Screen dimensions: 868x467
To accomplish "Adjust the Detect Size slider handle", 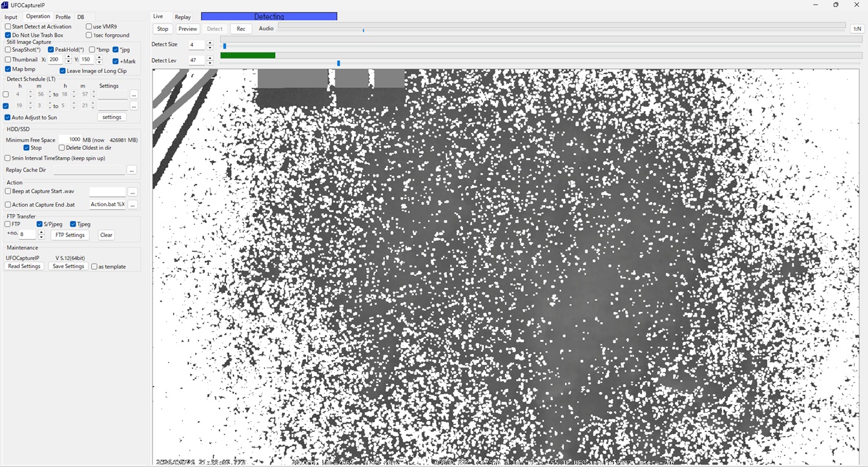I will coord(225,46).
